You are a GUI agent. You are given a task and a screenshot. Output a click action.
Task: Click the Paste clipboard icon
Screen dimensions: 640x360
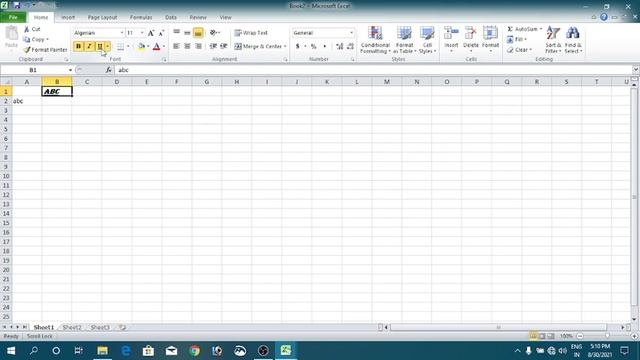click(11, 33)
